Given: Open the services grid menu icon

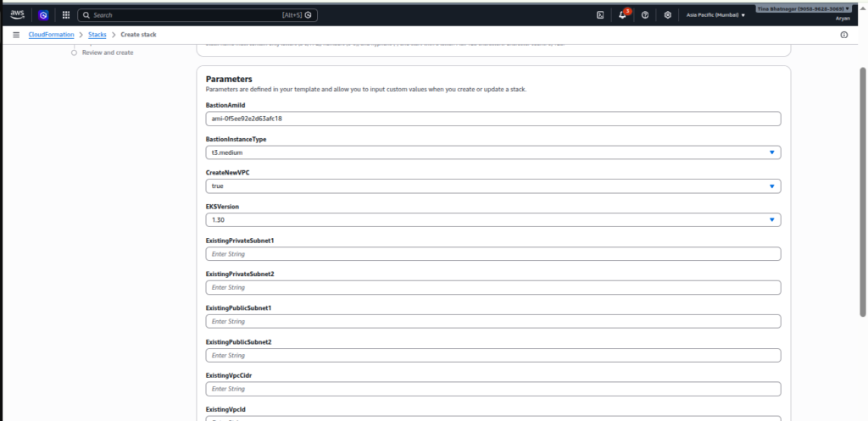Looking at the screenshot, I should (66, 15).
